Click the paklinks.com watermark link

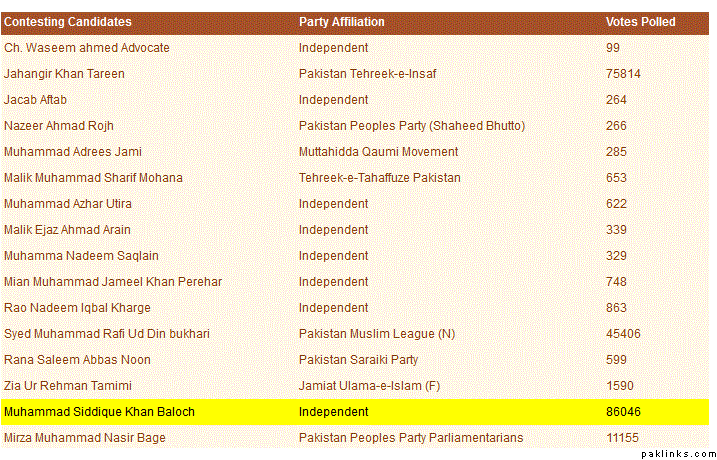point(677,453)
